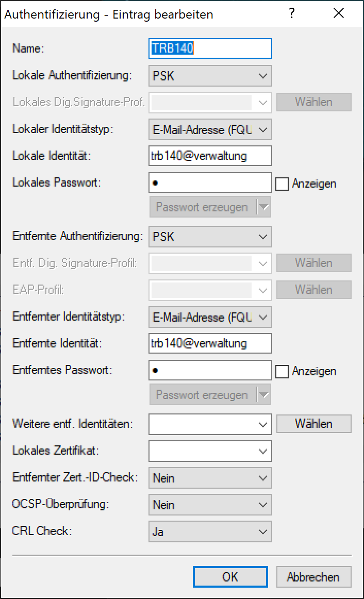Click Wählen beside Weitere entf. Identitäten
Image resolution: width=364 pixels, height=599 pixels.
[313, 424]
